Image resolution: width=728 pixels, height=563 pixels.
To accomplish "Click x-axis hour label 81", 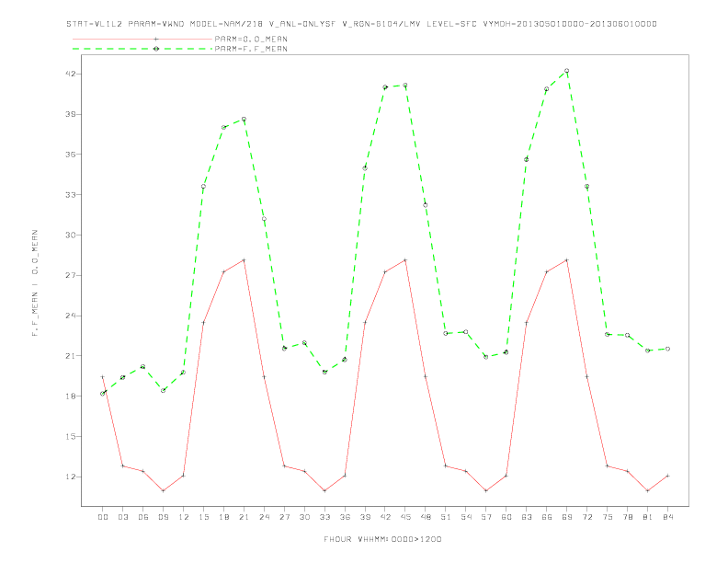I will click(648, 517).
